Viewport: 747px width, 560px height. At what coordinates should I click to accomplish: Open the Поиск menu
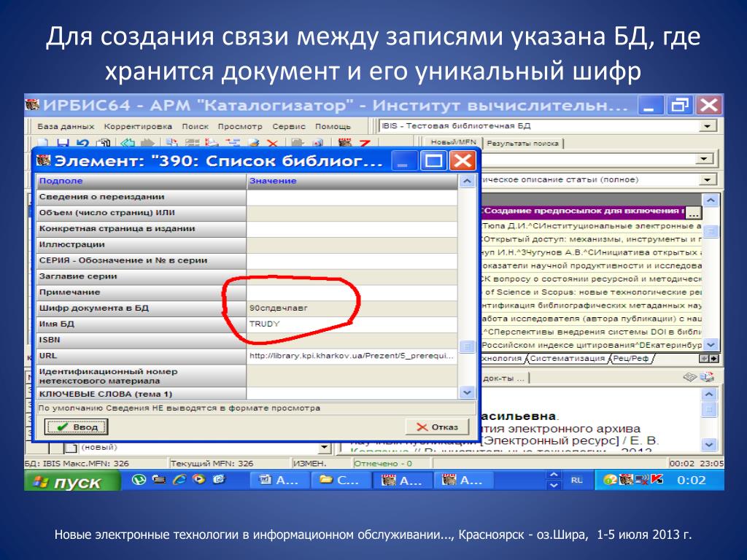coord(195,126)
